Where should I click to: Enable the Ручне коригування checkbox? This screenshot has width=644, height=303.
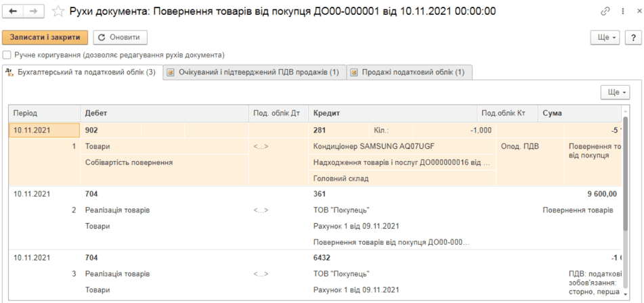click(x=7, y=55)
